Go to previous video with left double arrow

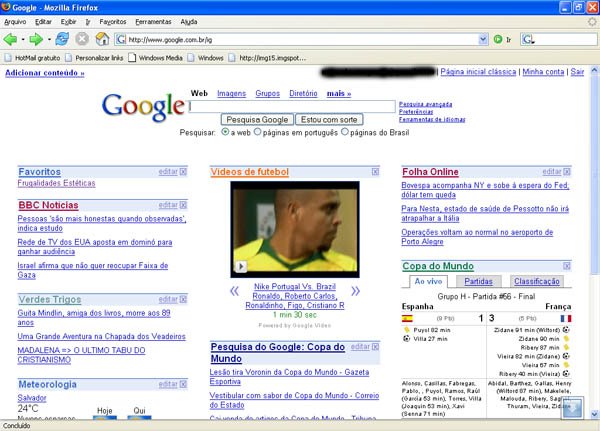(234, 291)
